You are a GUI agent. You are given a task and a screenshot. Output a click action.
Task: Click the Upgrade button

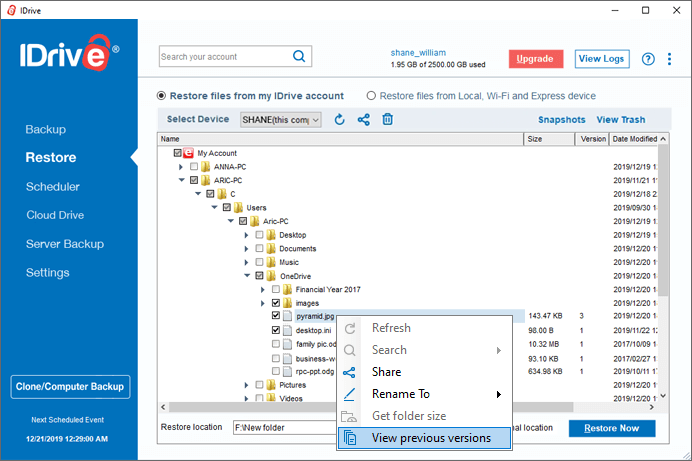pyautogui.click(x=536, y=59)
